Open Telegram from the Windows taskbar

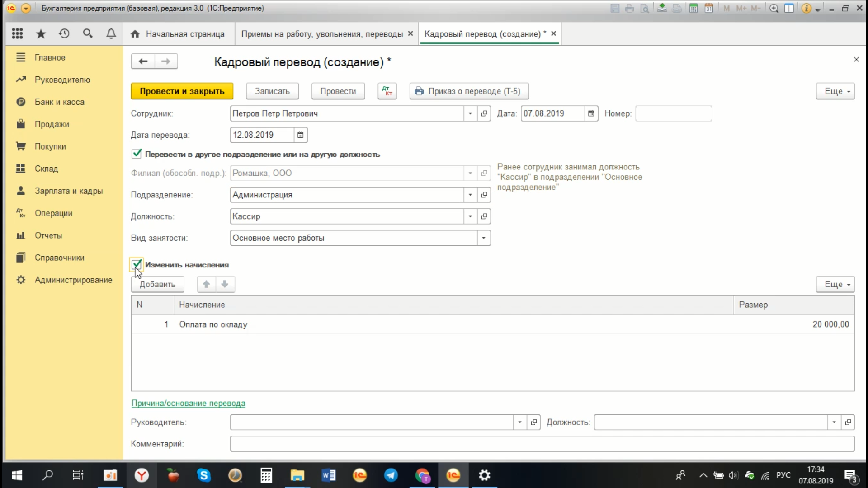[x=391, y=475]
